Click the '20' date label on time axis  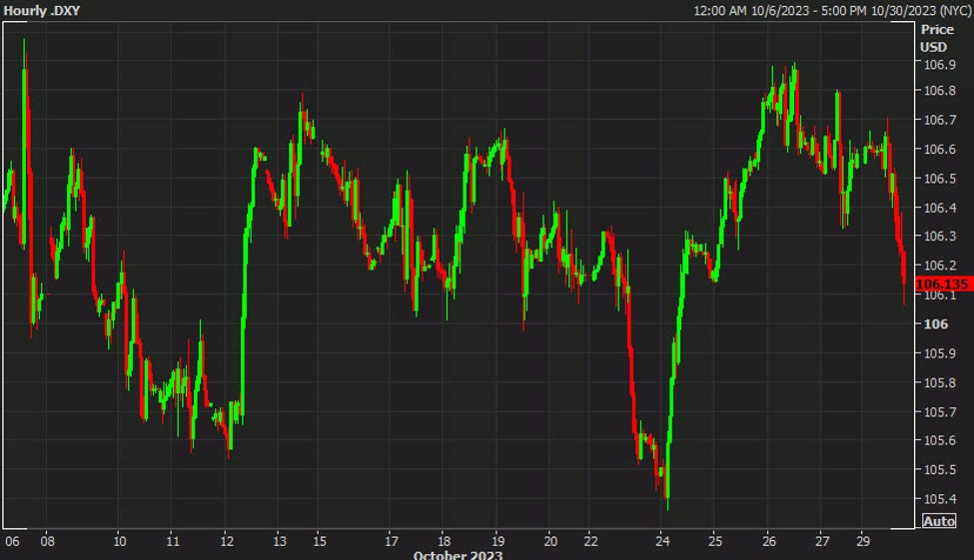(x=550, y=541)
